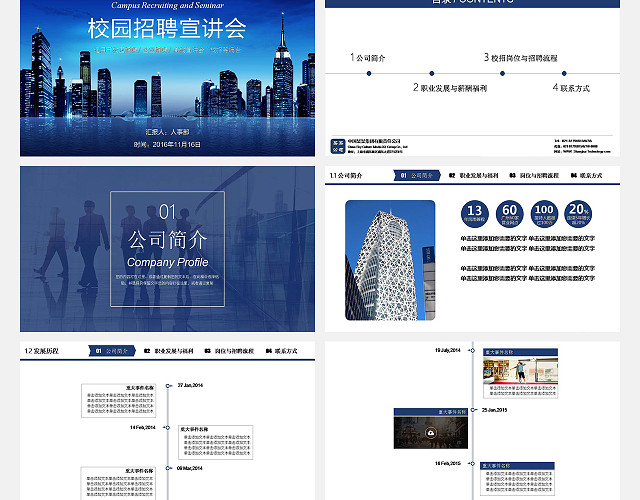Click the timeline marker at 16 Feb,2015
This screenshot has width=640, height=500.
pos(473,463)
